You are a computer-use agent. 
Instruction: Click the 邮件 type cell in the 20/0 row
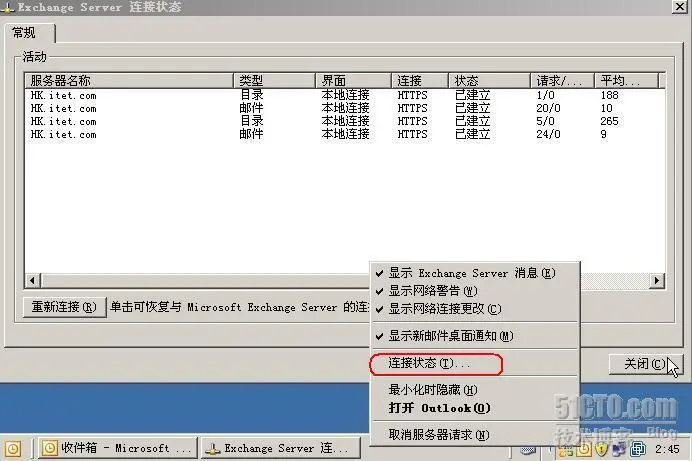point(252,108)
